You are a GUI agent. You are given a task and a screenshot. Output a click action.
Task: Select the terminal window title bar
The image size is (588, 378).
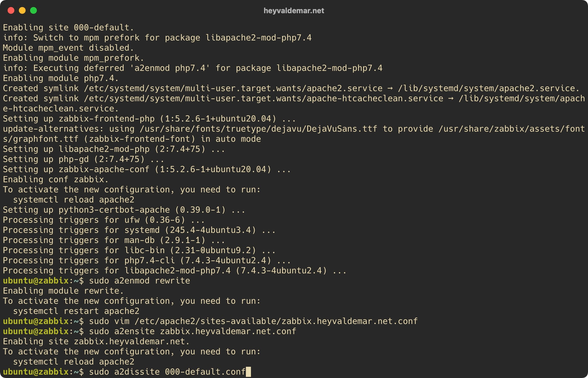294,11
